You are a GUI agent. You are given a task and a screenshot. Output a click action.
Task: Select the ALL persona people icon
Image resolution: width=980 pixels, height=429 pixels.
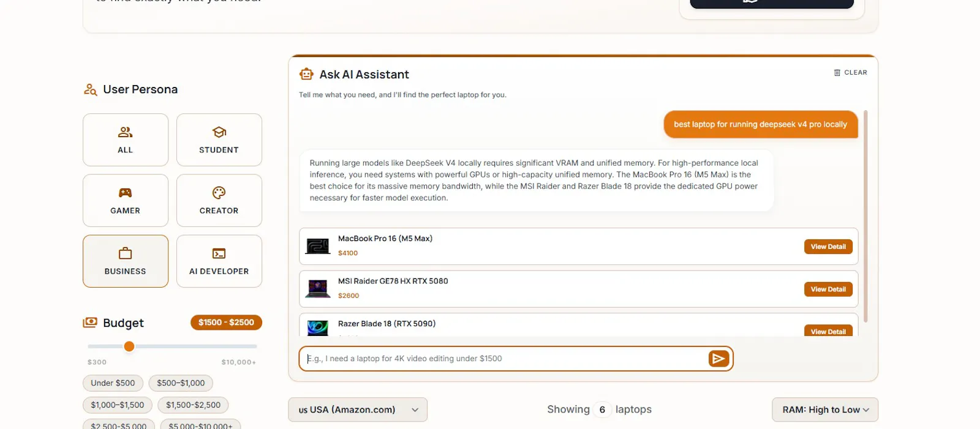125,132
